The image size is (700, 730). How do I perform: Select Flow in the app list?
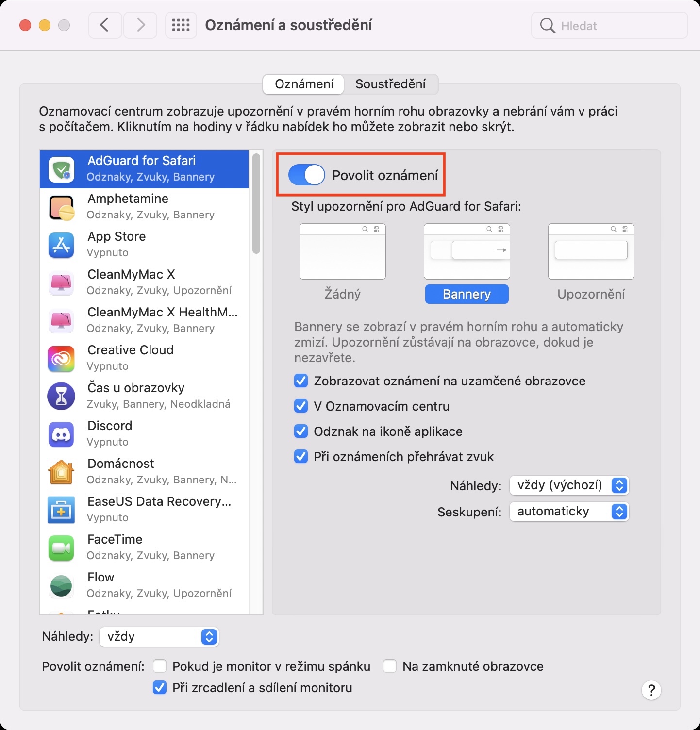click(x=144, y=586)
